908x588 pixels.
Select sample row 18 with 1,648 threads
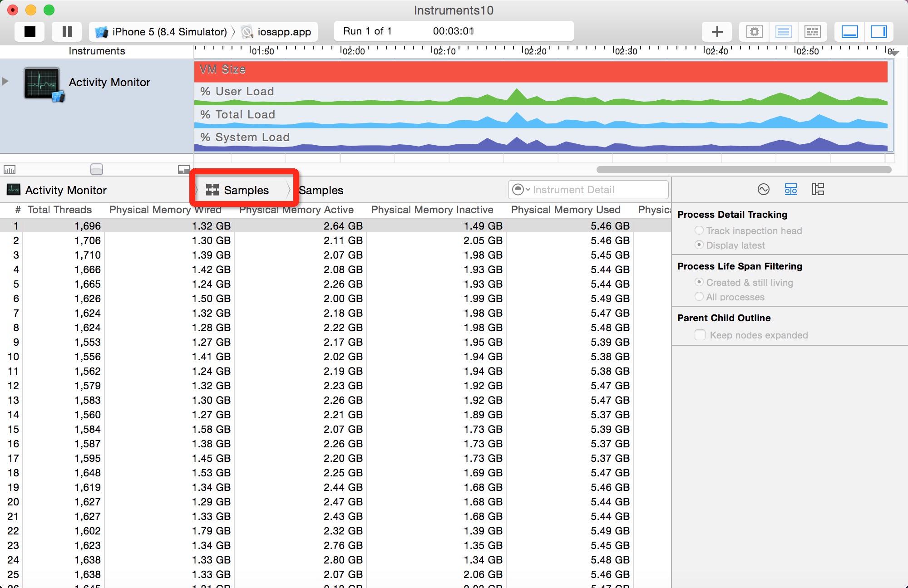(x=336, y=473)
